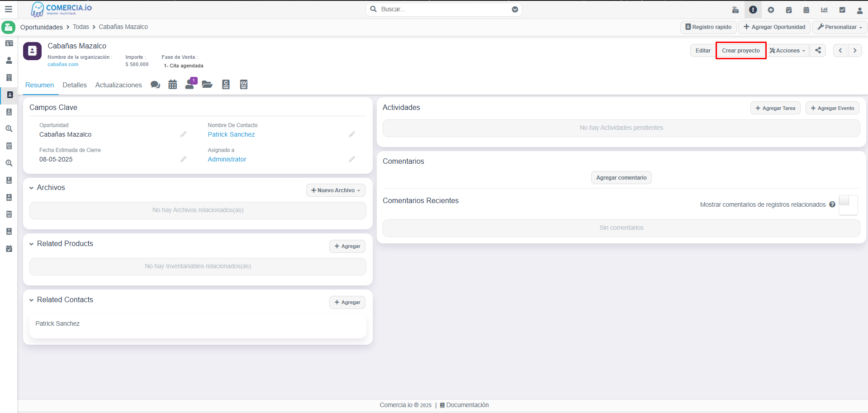The height and width of the screenshot is (413, 868).
Task: Open the comments tab speech-bubble icon
Action: coord(155,85)
